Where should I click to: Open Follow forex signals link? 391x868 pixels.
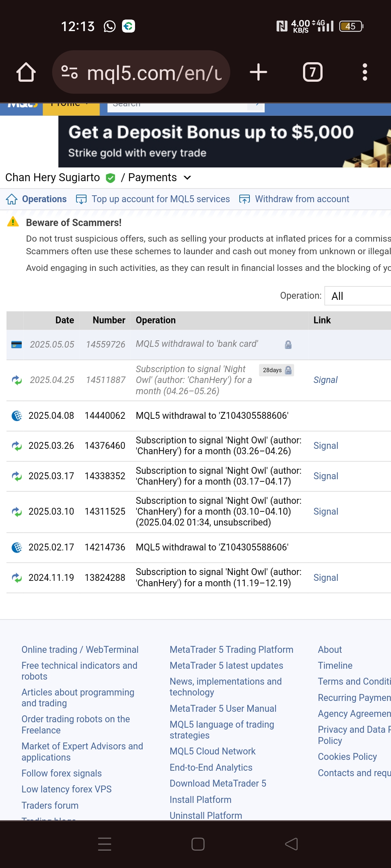coord(62,773)
